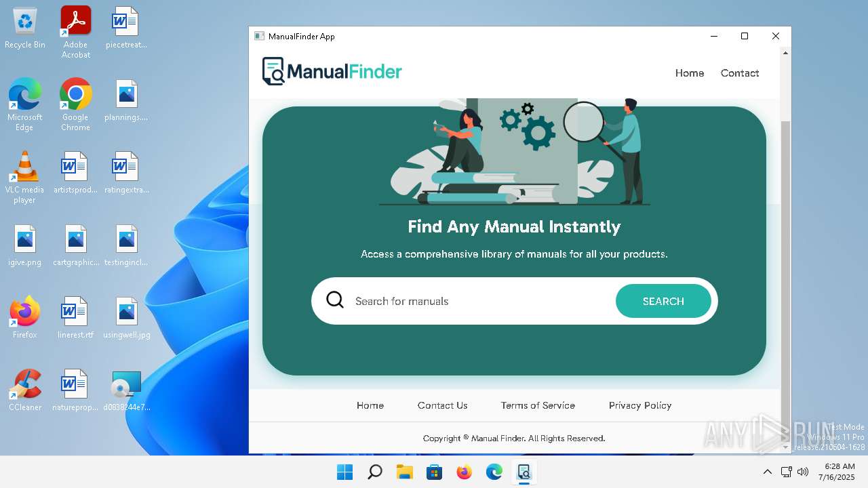Select testingincl image file
The image size is (868, 488).
coord(126,245)
